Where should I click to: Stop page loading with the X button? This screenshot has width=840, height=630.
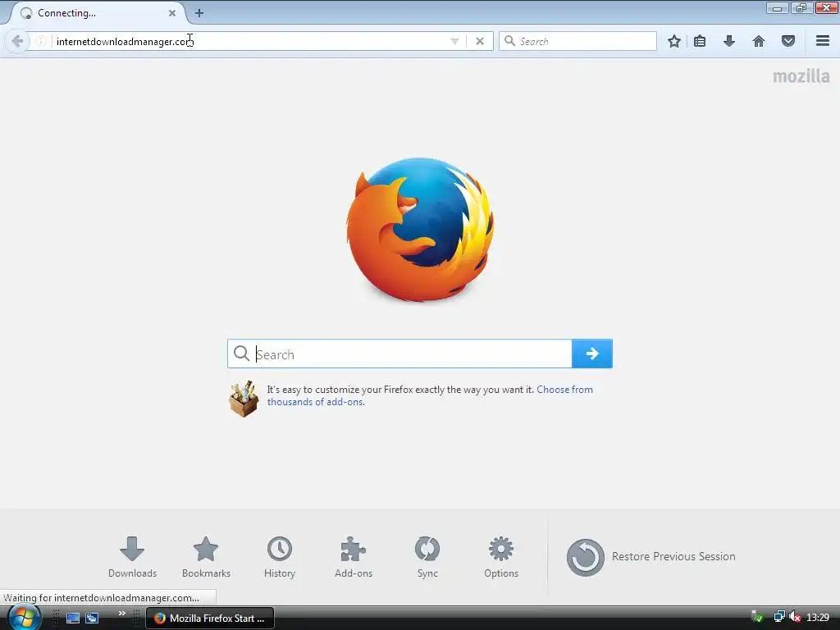(x=480, y=41)
